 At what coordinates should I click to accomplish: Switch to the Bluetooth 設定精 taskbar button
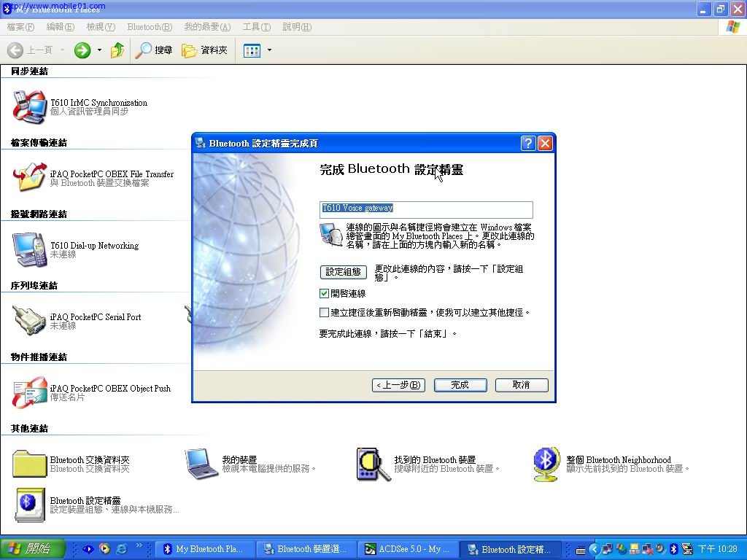[x=508, y=550]
